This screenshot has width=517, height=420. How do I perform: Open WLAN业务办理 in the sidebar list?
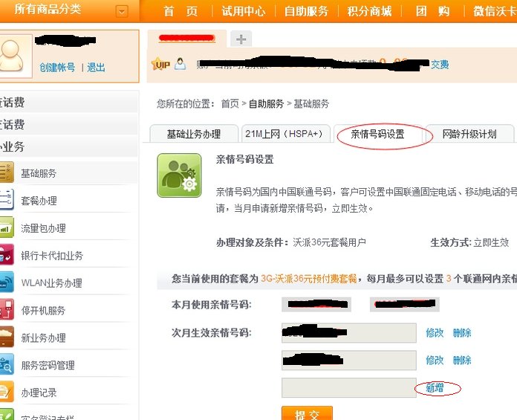coord(51,282)
